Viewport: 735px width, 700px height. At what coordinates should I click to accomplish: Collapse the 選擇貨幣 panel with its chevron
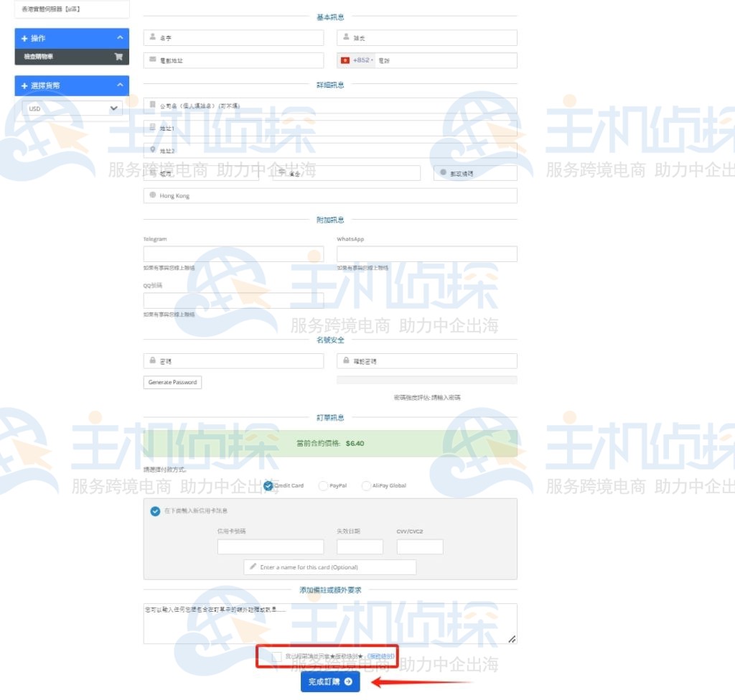(x=120, y=85)
